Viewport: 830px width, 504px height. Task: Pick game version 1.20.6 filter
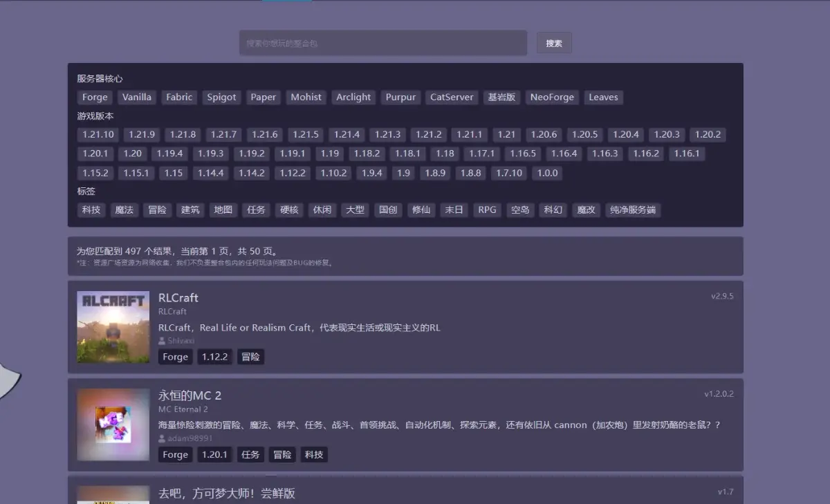(x=544, y=135)
